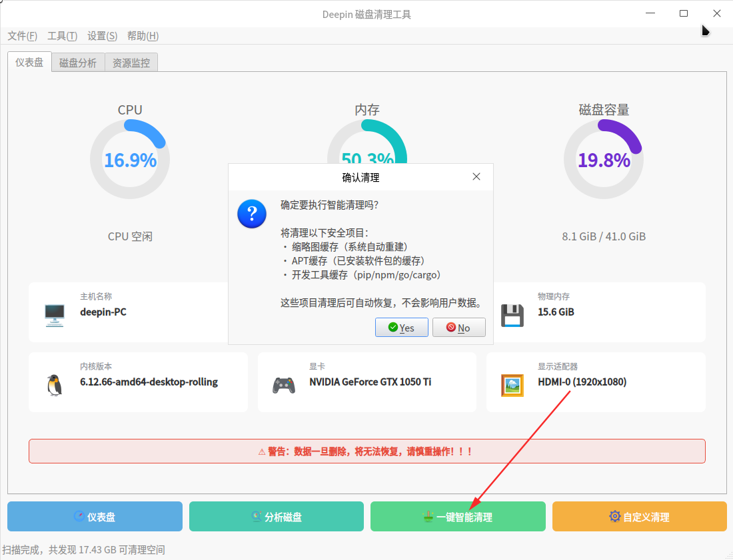The image size is (733, 560).
Task: Click the floppy disk icon beside 物理内存
Action: pos(512,315)
